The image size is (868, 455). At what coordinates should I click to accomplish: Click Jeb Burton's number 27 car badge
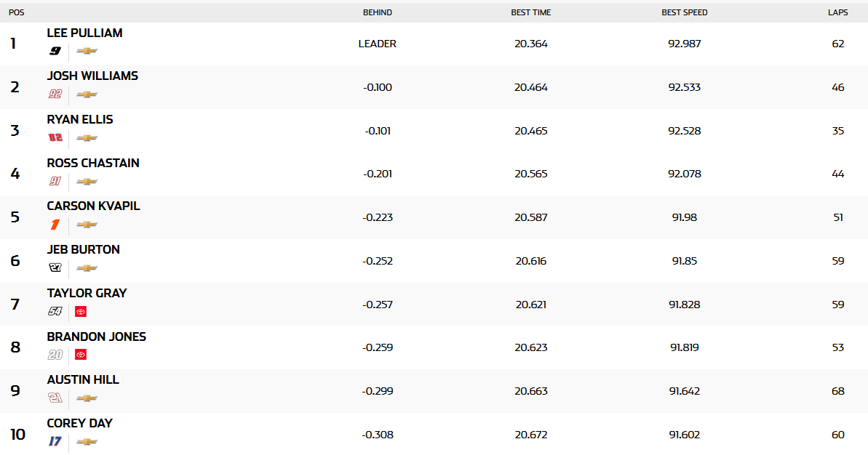[x=55, y=268]
